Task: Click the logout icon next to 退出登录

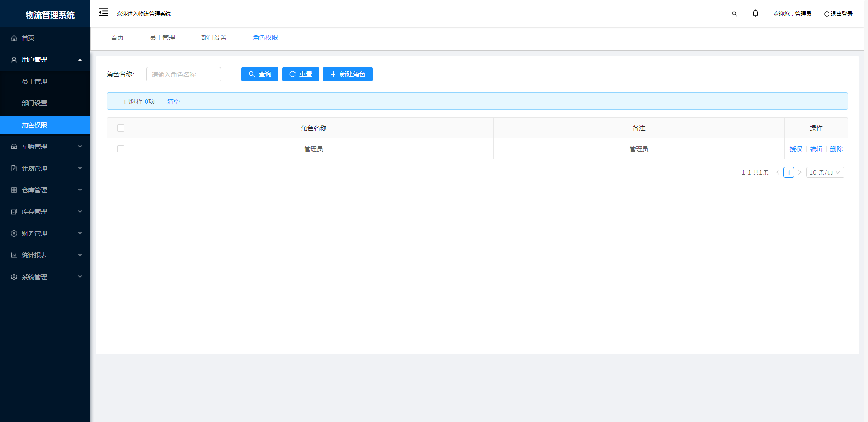Action: coord(826,14)
